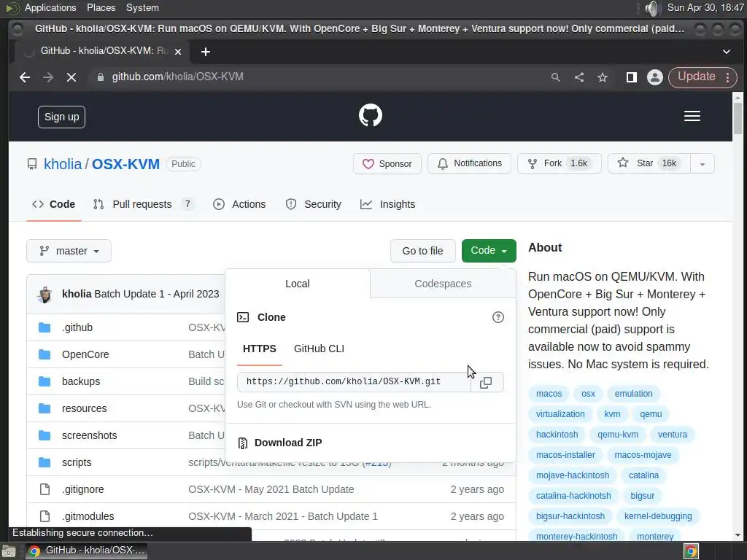Collapse the green Code dropdown

click(489, 251)
